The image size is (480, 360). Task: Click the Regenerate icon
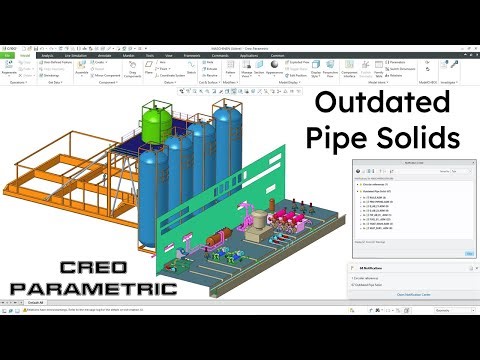(9, 66)
